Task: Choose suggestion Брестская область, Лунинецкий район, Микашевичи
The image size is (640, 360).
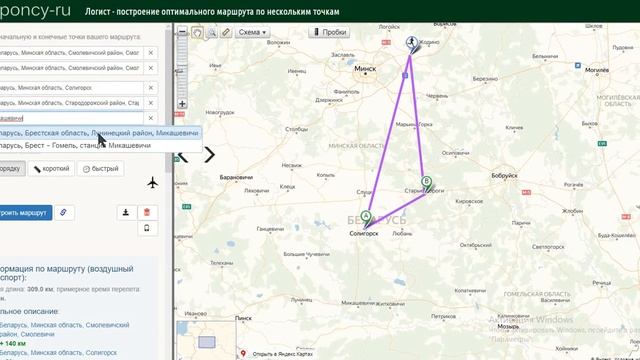Action: pos(100,133)
